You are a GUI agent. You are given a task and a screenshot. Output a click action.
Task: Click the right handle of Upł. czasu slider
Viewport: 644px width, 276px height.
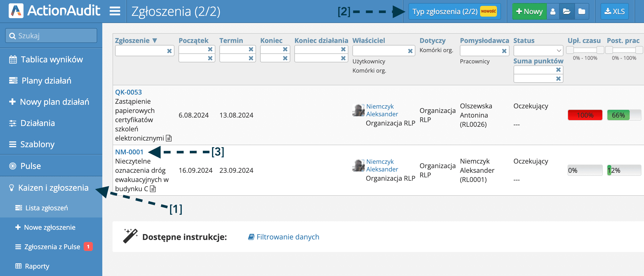pos(600,50)
